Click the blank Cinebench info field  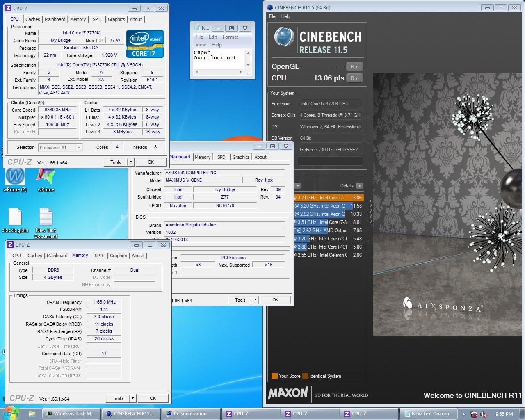click(330, 162)
